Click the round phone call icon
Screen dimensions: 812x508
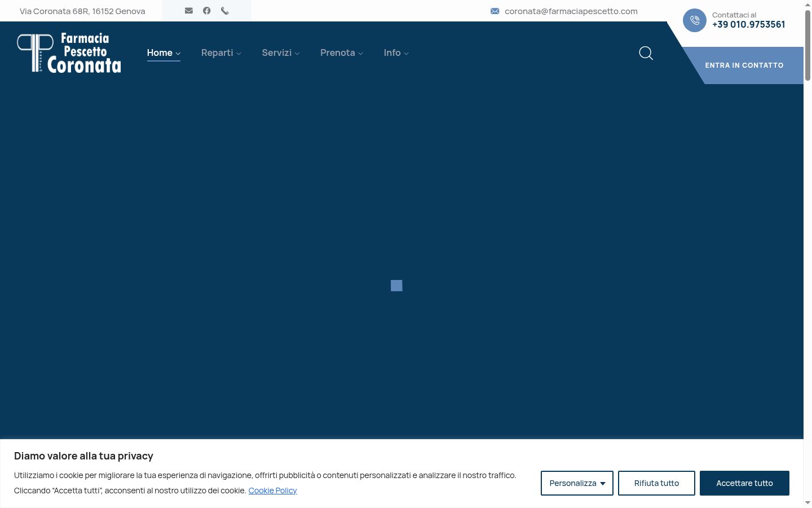point(695,20)
